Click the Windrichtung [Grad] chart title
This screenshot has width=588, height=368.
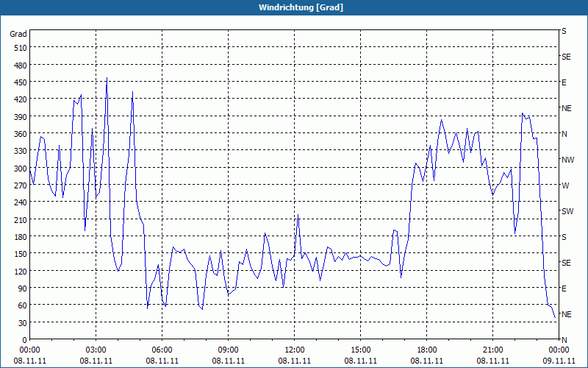(301, 7)
